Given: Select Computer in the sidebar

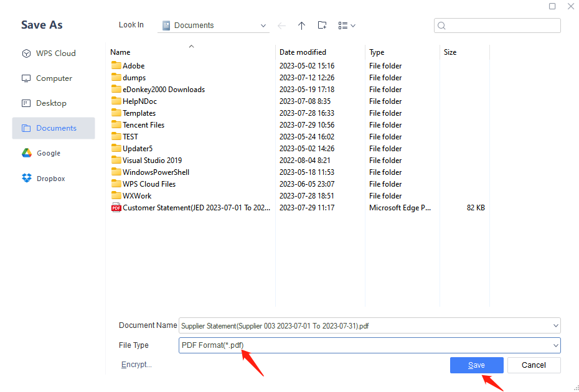Looking at the screenshot, I should 54,78.
